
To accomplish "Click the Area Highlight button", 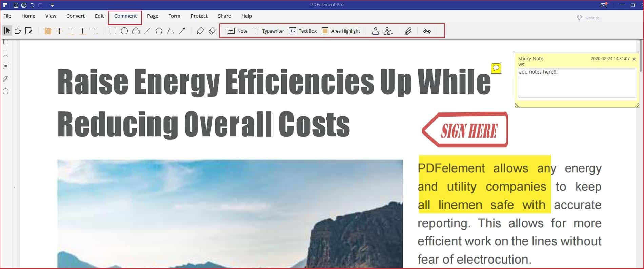I will (x=341, y=31).
